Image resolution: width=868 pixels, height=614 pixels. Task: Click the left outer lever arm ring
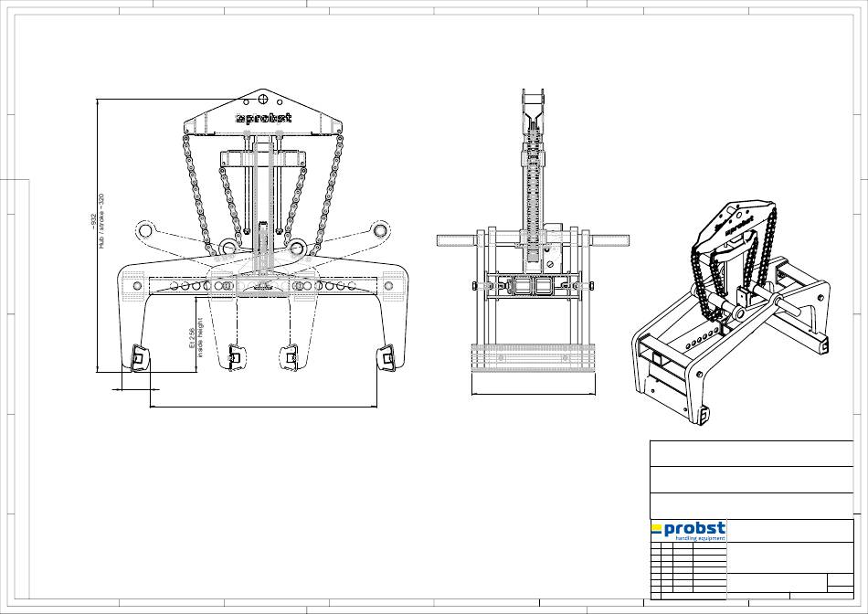coord(145,229)
